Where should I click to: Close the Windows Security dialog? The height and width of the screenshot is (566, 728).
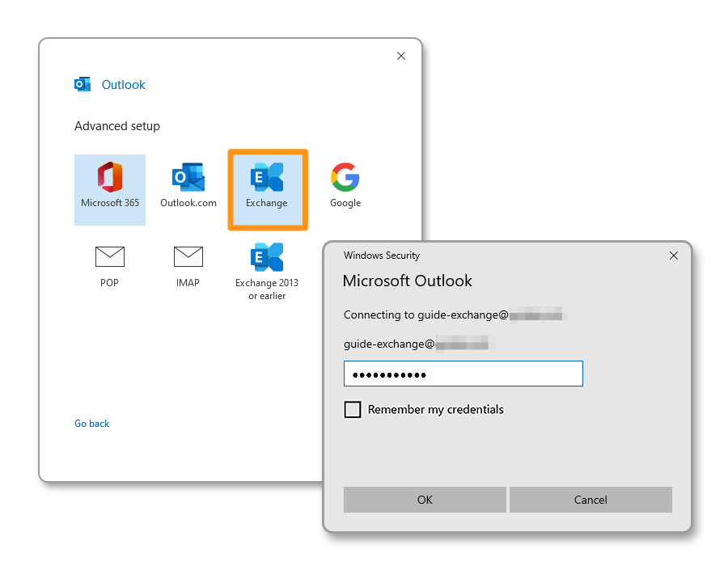(x=674, y=256)
